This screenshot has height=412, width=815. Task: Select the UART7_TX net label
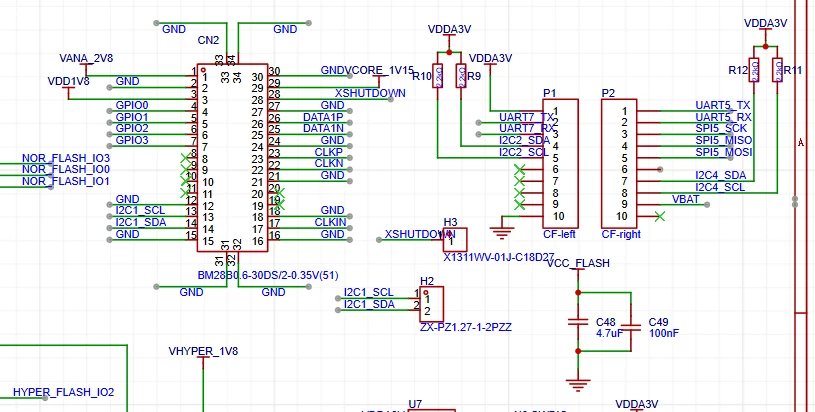tap(525, 117)
